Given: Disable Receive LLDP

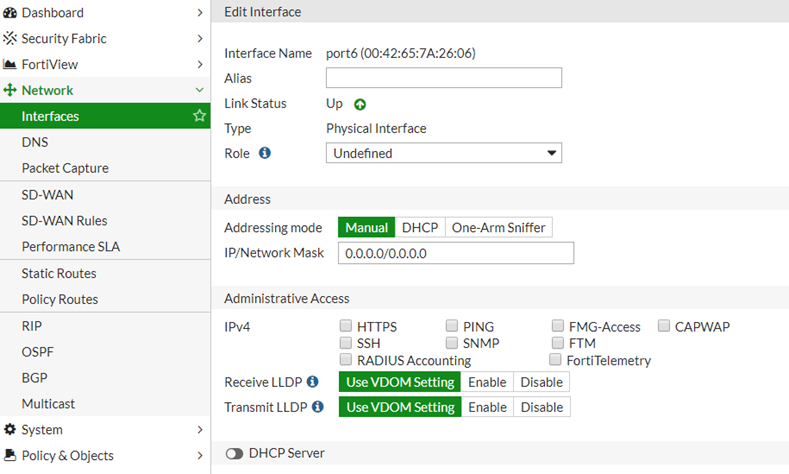Looking at the screenshot, I should (x=541, y=381).
